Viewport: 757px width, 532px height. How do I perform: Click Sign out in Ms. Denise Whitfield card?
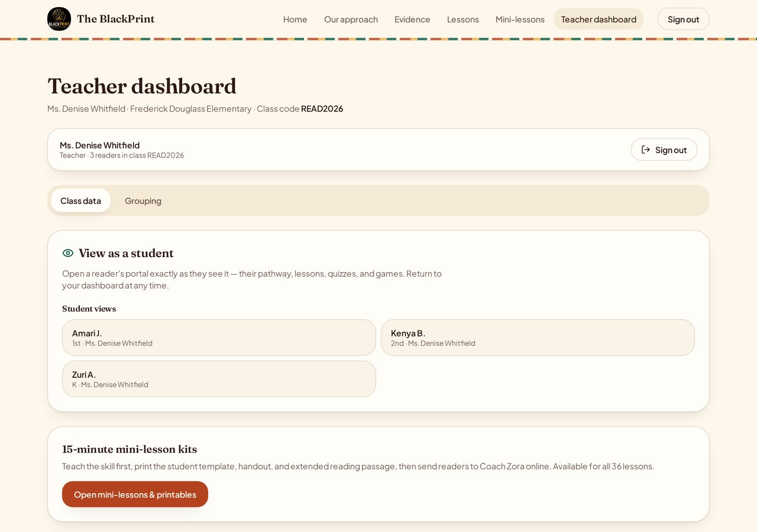[x=664, y=150]
